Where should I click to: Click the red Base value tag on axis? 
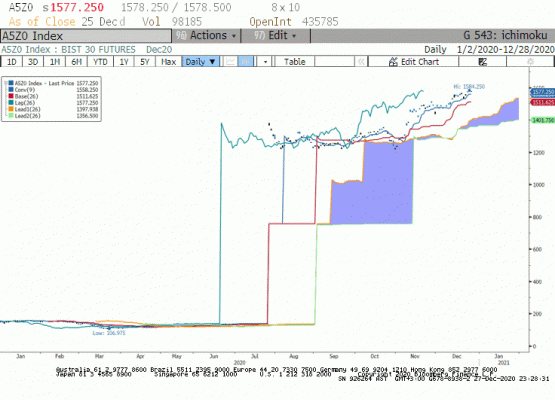543,102
